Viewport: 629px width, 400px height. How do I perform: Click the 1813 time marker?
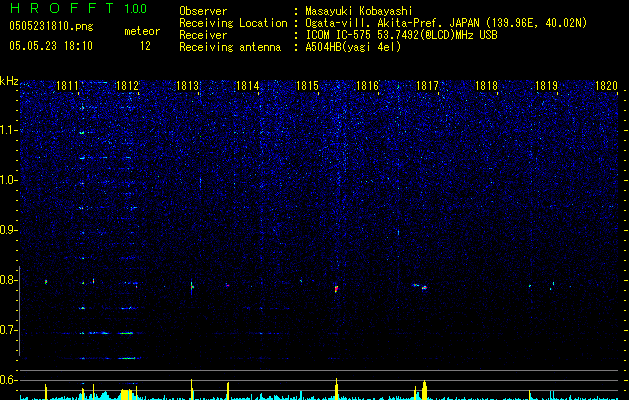187,85
